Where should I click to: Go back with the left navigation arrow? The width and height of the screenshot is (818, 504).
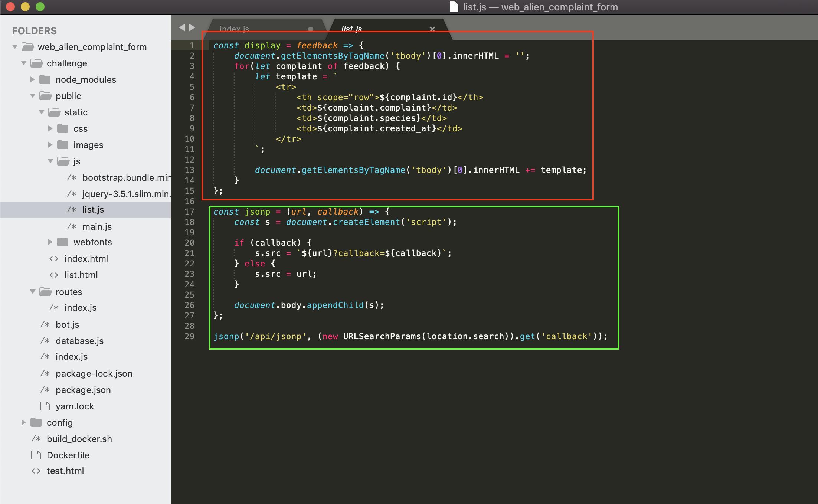tap(182, 27)
